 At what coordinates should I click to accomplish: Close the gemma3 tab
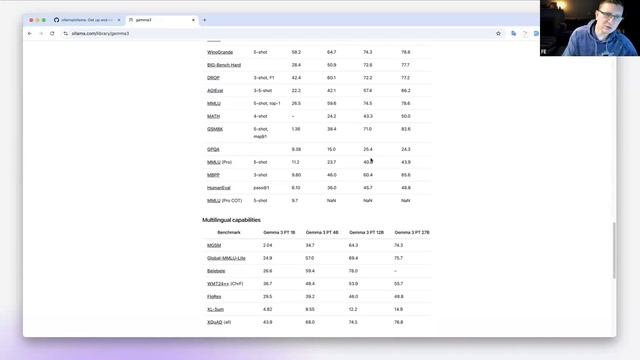coord(193,20)
